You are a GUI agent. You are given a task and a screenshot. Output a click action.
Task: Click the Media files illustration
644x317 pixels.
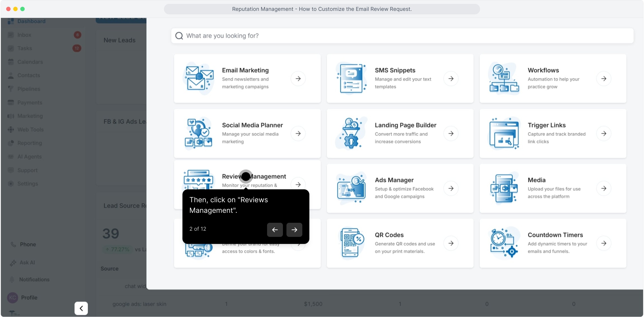[504, 188]
